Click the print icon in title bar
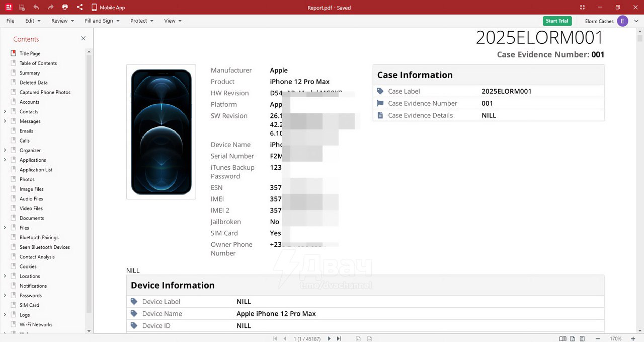 (x=65, y=8)
